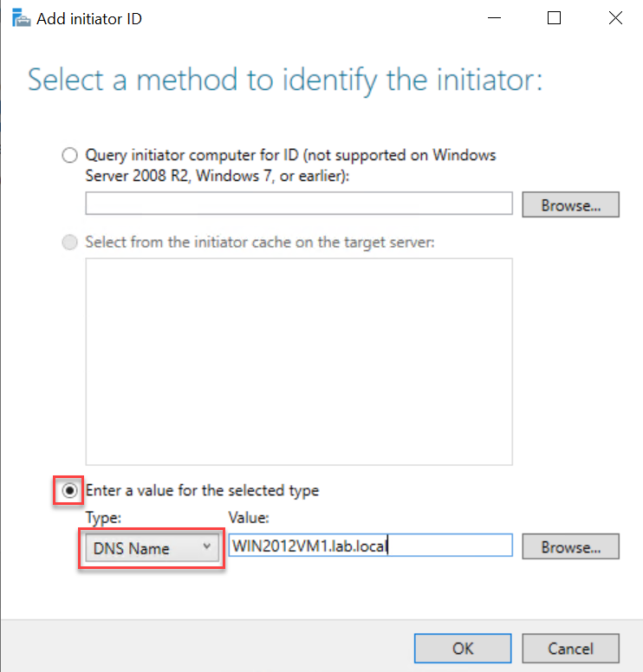This screenshot has width=643, height=672.
Task: Select Query initiator computer for ID option
Action: click(x=69, y=155)
